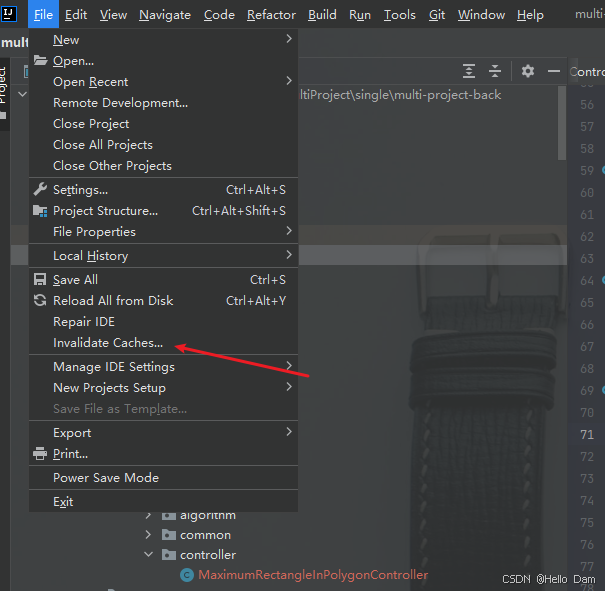Viewport: 605px width, 591px height.
Task: Select Remote Development... menu entry
Action: coord(163,103)
